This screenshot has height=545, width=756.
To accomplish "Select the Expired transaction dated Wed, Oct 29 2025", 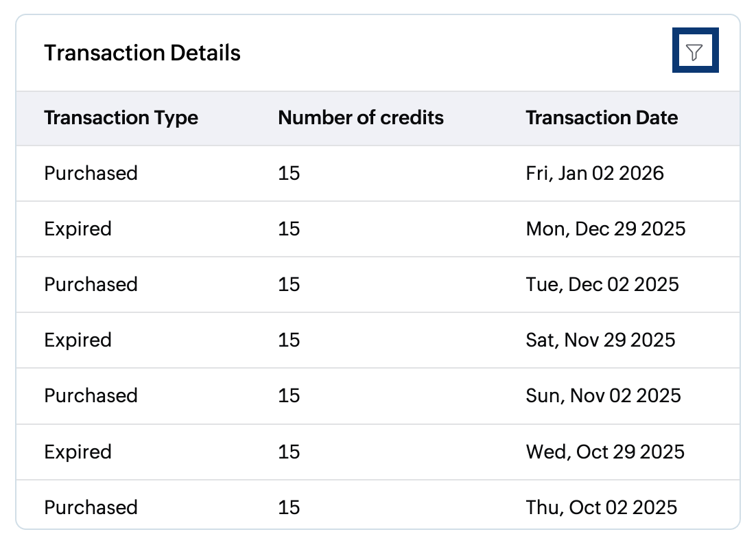I will [x=377, y=452].
